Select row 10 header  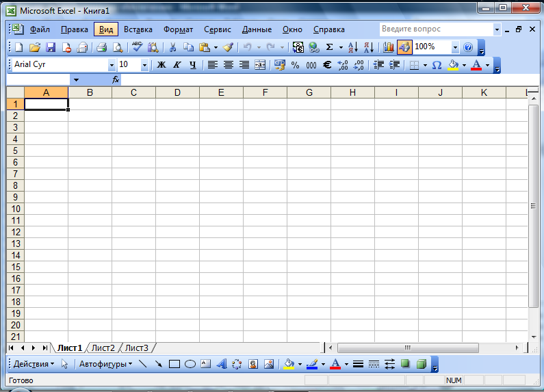coord(16,209)
